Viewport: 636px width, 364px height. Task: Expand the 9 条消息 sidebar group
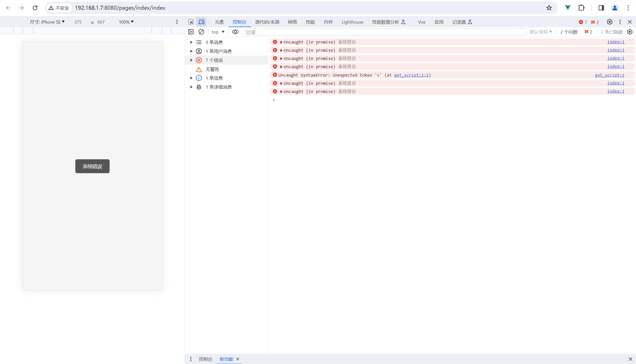[x=191, y=42]
